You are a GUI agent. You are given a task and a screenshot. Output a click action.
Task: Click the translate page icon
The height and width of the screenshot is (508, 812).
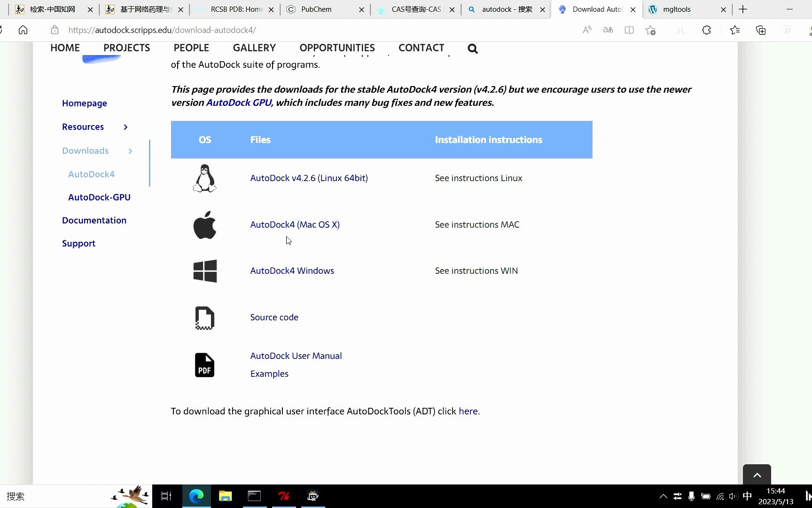(608, 30)
